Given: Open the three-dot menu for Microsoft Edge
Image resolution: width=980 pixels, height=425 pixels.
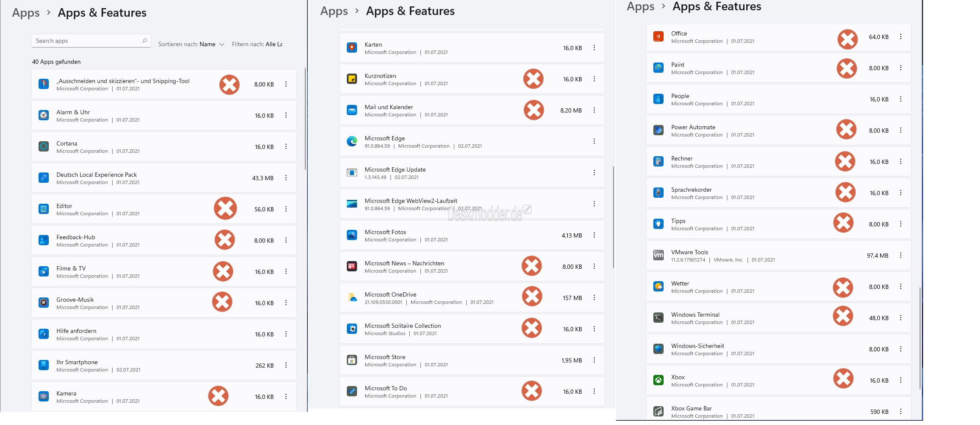Looking at the screenshot, I should [x=594, y=141].
